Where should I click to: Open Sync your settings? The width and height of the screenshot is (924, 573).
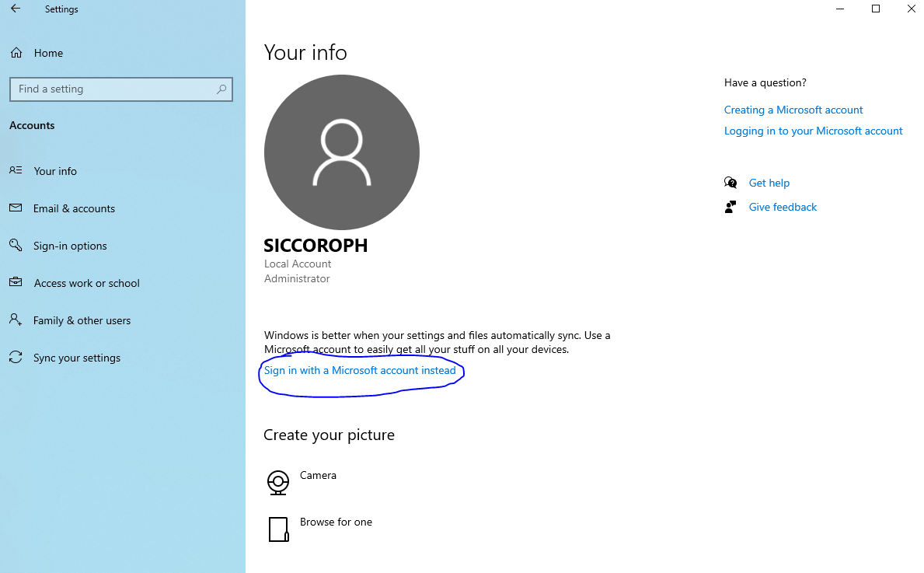click(x=77, y=358)
